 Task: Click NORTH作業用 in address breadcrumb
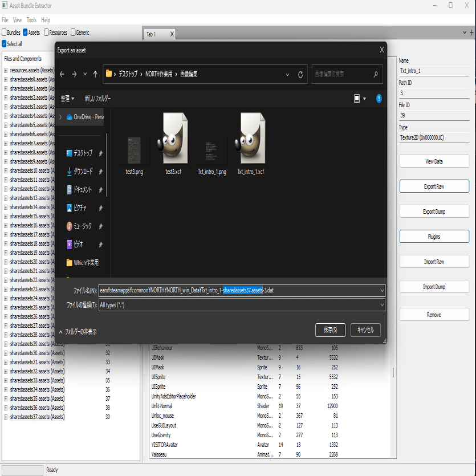159,74
